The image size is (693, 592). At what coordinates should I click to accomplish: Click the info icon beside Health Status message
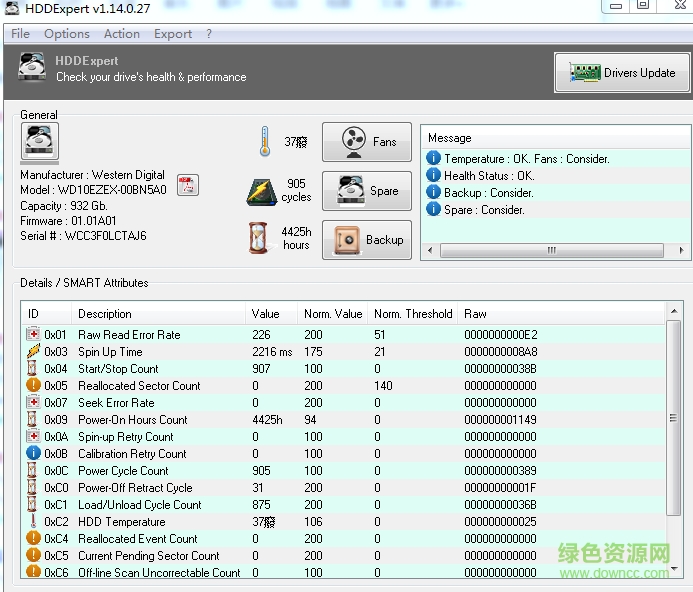(433, 176)
